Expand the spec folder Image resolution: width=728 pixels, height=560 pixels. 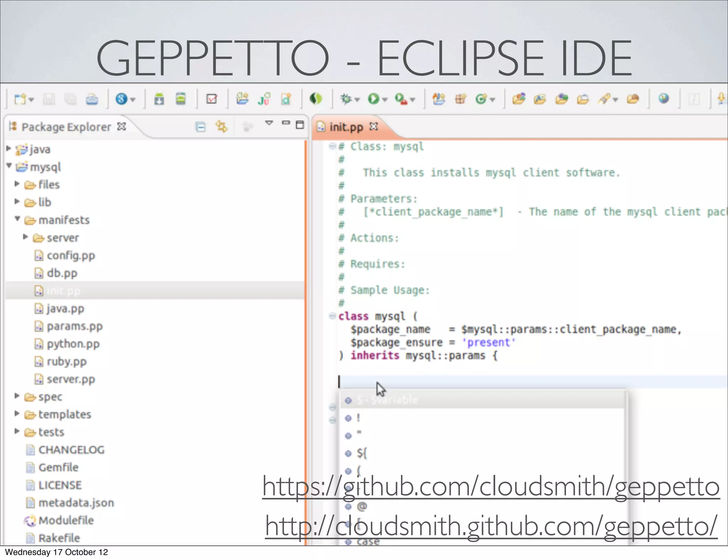[17, 396]
